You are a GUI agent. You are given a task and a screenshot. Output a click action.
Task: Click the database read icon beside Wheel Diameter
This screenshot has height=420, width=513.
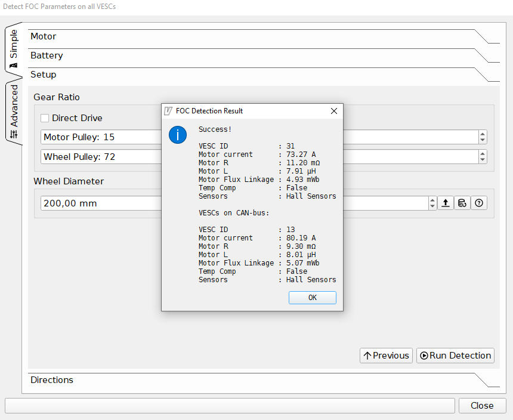click(462, 203)
